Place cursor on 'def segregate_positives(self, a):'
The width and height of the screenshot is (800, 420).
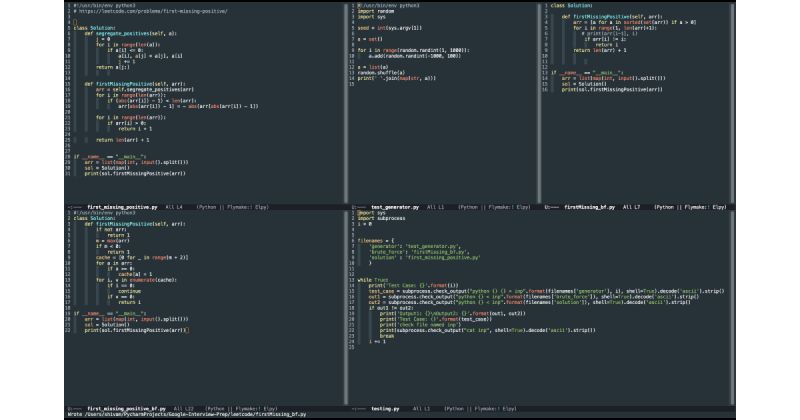point(131,34)
